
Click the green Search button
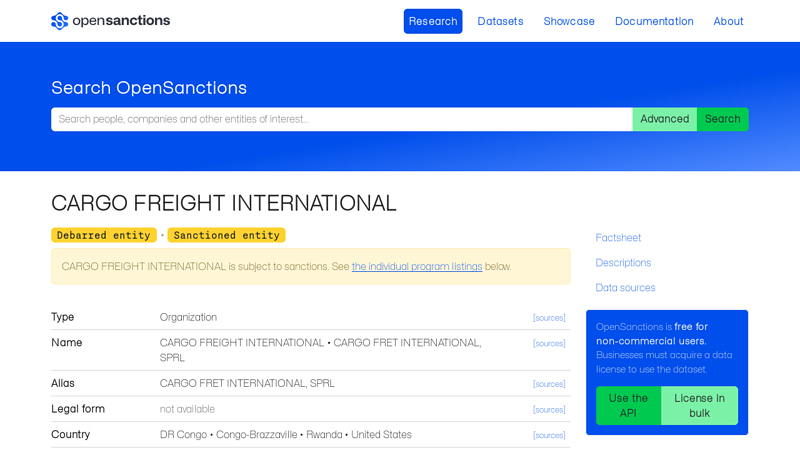pos(722,119)
